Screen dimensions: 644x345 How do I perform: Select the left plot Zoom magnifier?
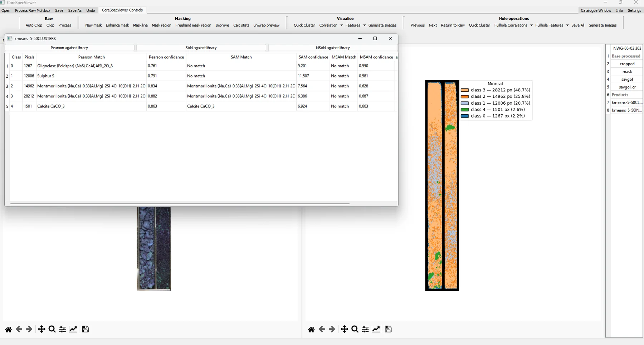pos(52,329)
